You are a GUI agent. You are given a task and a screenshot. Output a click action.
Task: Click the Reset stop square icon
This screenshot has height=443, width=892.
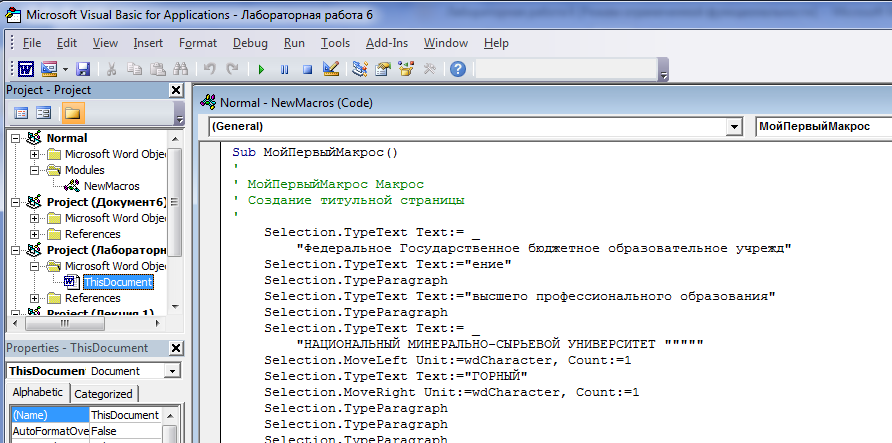307,69
